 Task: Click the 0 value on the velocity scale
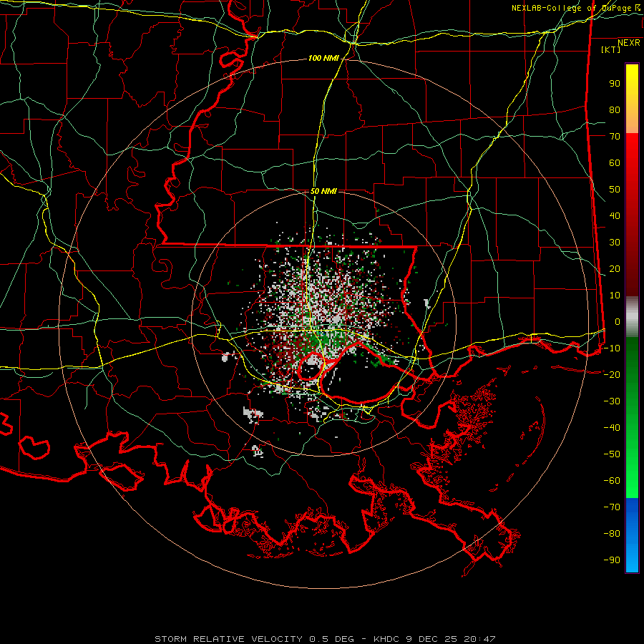pyautogui.click(x=618, y=321)
